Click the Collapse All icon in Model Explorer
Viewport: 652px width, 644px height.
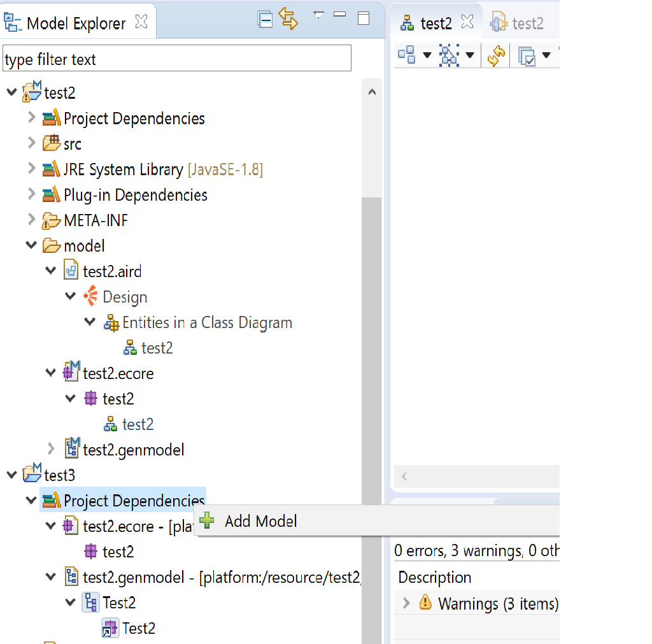[x=265, y=19]
